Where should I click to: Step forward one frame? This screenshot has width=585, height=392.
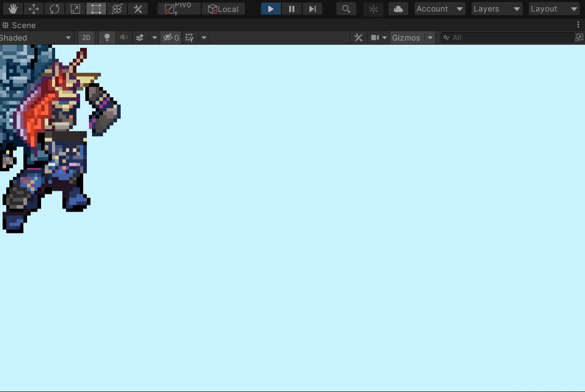coord(313,9)
